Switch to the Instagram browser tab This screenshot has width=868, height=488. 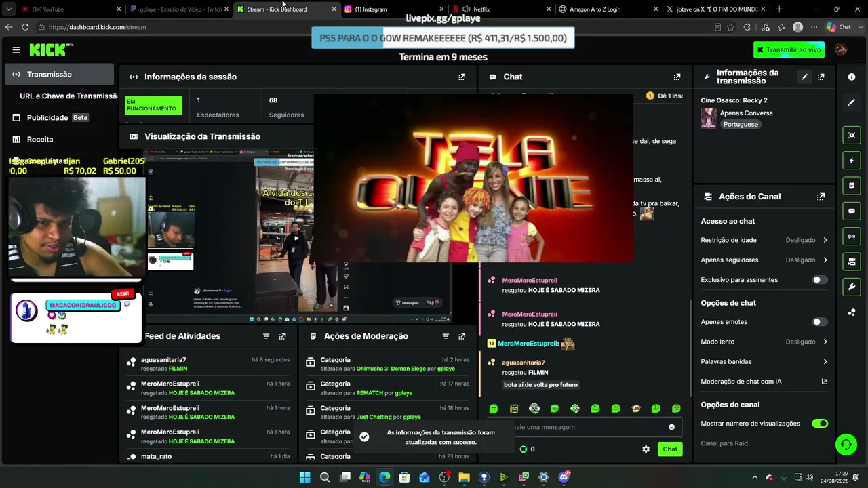coord(393,9)
